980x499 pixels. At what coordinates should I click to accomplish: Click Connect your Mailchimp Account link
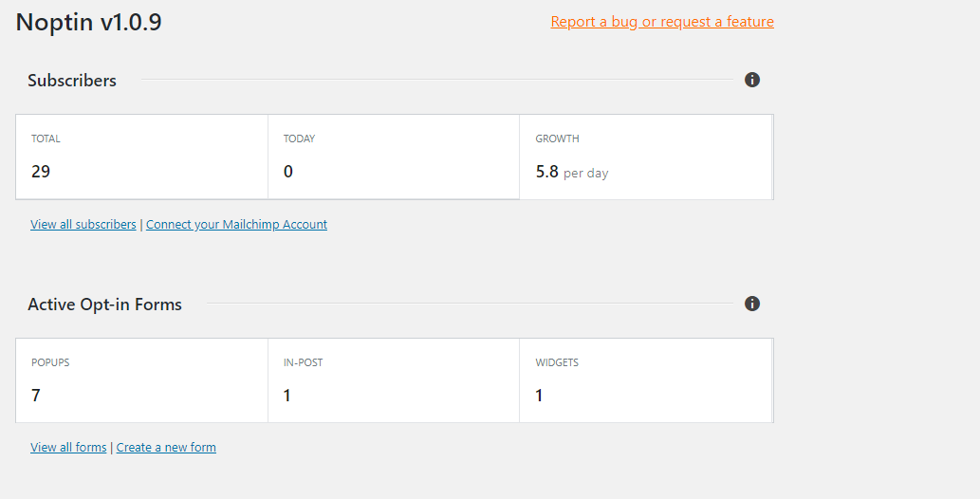click(236, 225)
